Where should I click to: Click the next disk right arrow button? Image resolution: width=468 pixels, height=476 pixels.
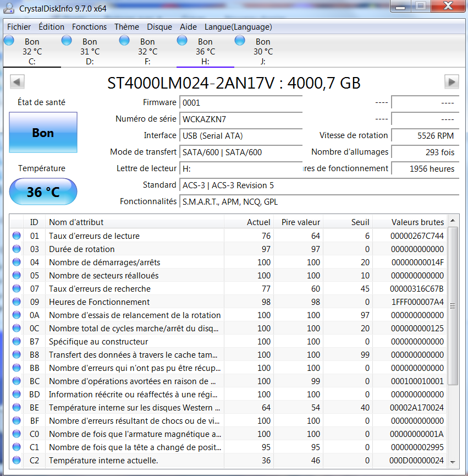click(x=451, y=82)
